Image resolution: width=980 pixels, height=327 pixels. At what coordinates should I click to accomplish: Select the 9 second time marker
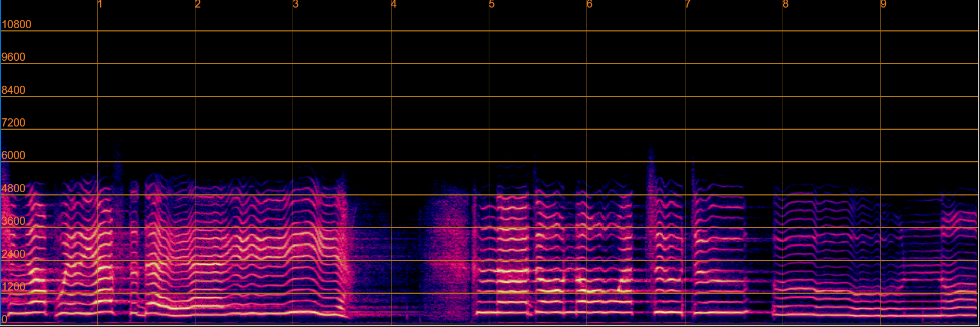click(883, 5)
